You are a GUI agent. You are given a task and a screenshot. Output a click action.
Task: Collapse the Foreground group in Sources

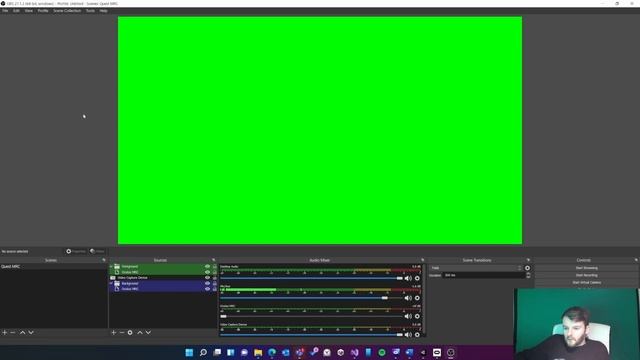point(111,267)
